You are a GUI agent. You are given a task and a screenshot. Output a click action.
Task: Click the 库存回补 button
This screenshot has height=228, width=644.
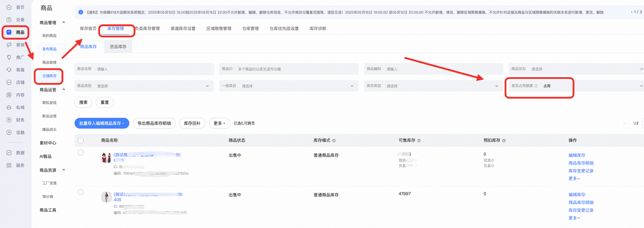pyautogui.click(x=192, y=123)
